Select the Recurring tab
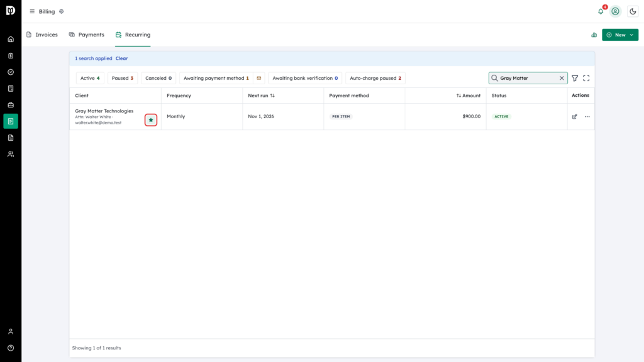Viewport: 644px width, 362px height. pyautogui.click(x=133, y=35)
